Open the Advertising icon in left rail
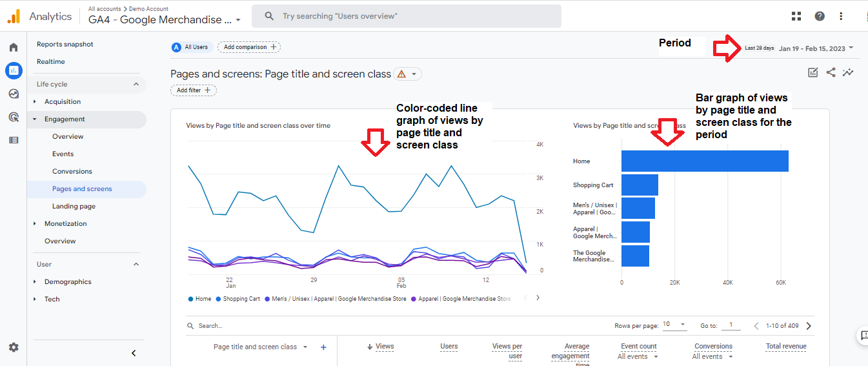 coord(14,117)
